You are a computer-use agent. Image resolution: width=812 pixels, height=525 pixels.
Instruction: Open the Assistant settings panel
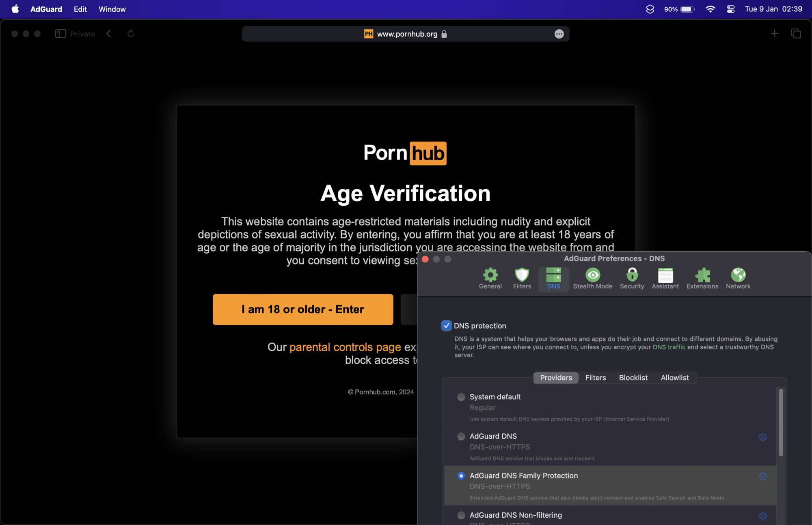click(x=665, y=278)
